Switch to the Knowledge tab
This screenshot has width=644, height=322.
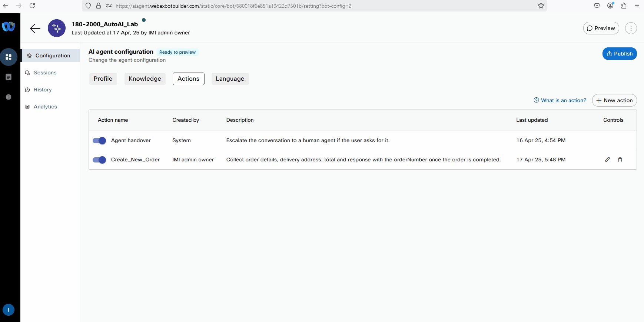coord(145,79)
